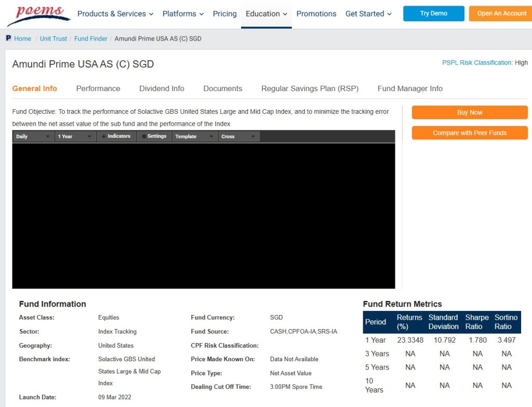Open the Promotions page
The width and height of the screenshot is (532, 407).
point(316,14)
